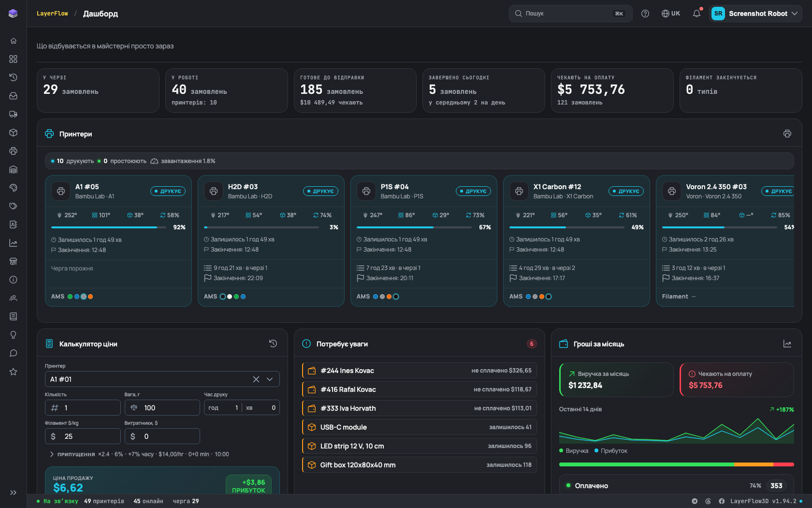The width and height of the screenshot is (812, 508).
Task: Open order #416 Rafal Kovac
Action: click(420, 389)
